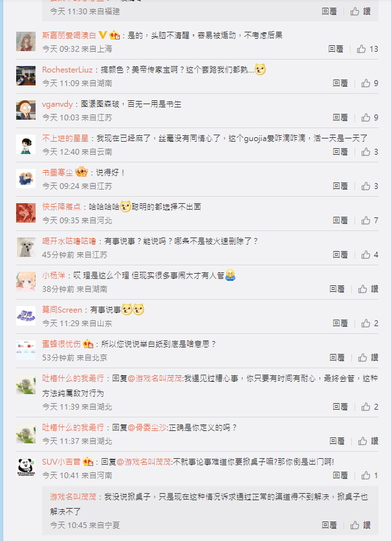Open the panda avatar of SUV小吉普
Image resolution: width=392 pixels, height=541 pixels.
point(26,468)
